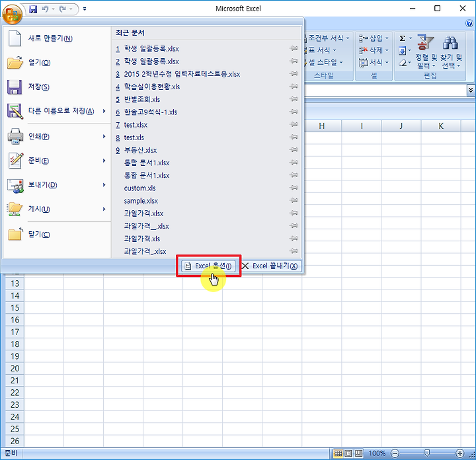Image resolution: width=476 pixels, height=460 pixels.
Task: Click the Save icon in Quick Access toolbar
Action: (x=33, y=9)
